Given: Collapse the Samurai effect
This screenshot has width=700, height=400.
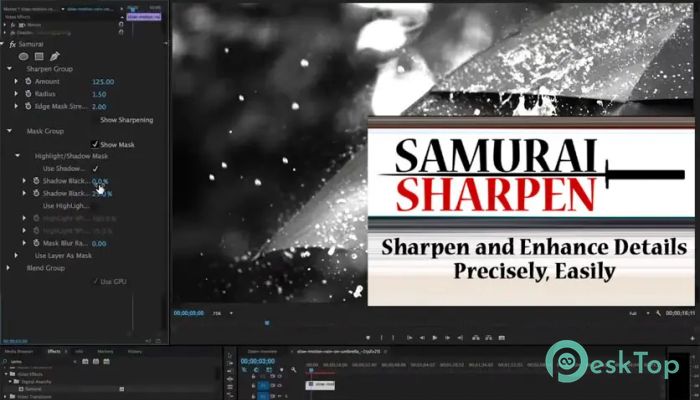Looking at the screenshot, I should point(3,44).
